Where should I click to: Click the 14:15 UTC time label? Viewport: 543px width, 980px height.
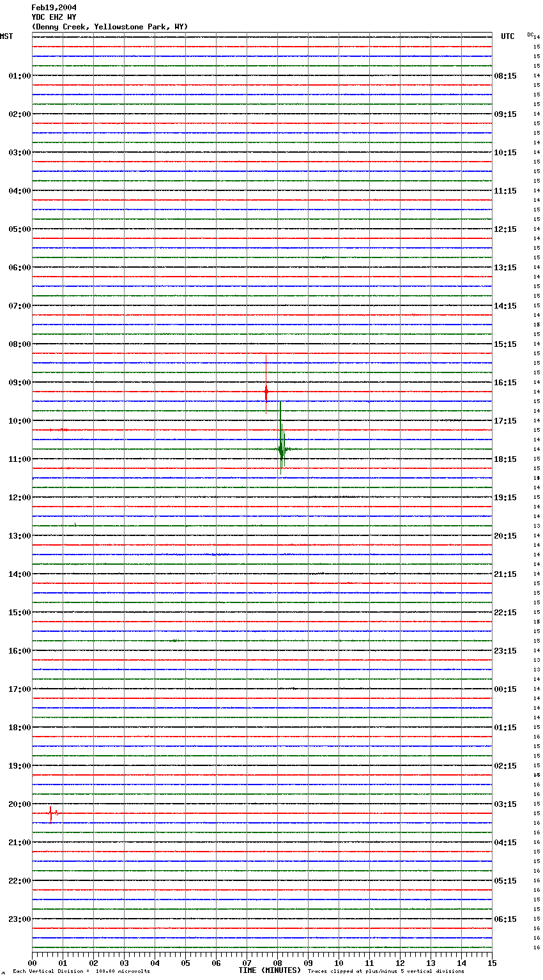pos(505,306)
